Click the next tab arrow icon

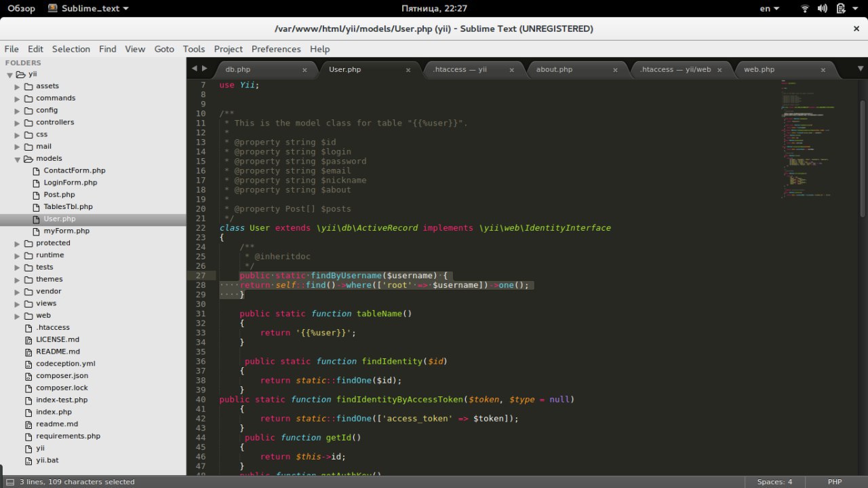pyautogui.click(x=204, y=69)
